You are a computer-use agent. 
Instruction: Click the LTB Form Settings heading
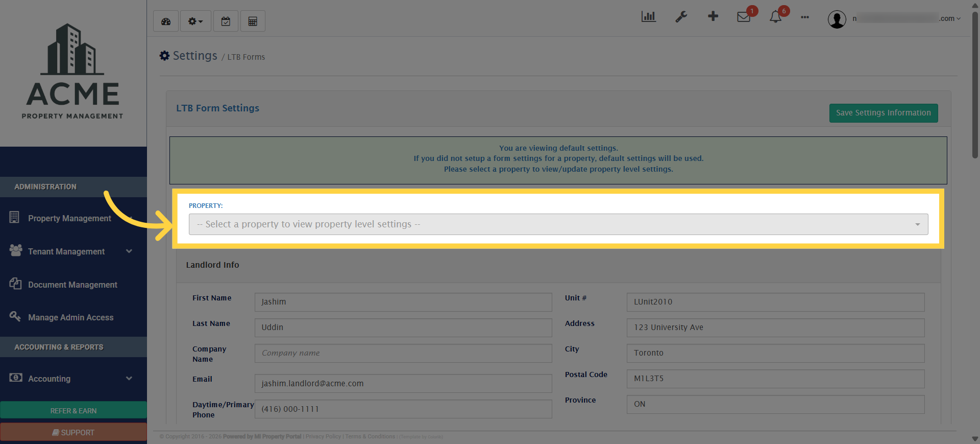[217, 108]
